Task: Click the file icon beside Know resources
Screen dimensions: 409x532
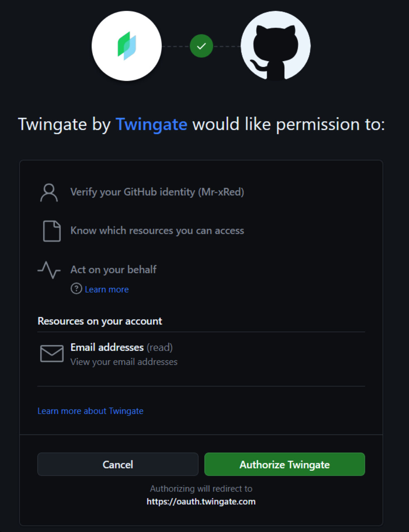Action: click(52, 231)
